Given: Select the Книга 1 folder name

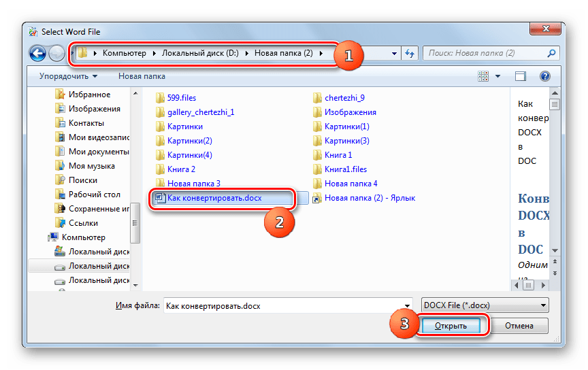Looking at the screenshot, I should click(x=338, y=155).
